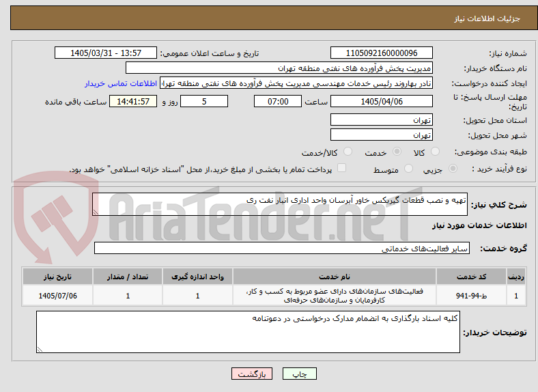Image resolution: width=538 pixels, height=392 pixels.
Task: Click the گروه خدمت field سایر فعالیت‌های خدماتی
Action: pyautogui.click(x=282, y=248)
